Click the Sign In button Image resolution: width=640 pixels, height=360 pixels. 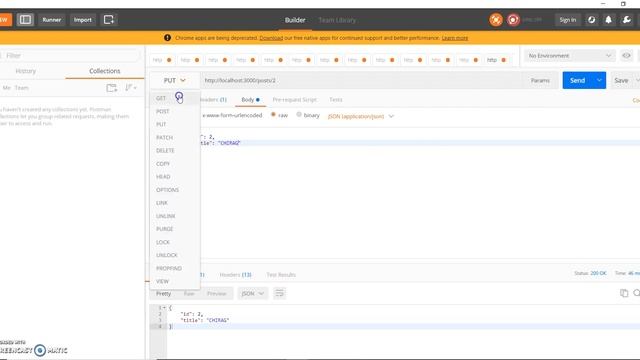click(x=567, y=20)
